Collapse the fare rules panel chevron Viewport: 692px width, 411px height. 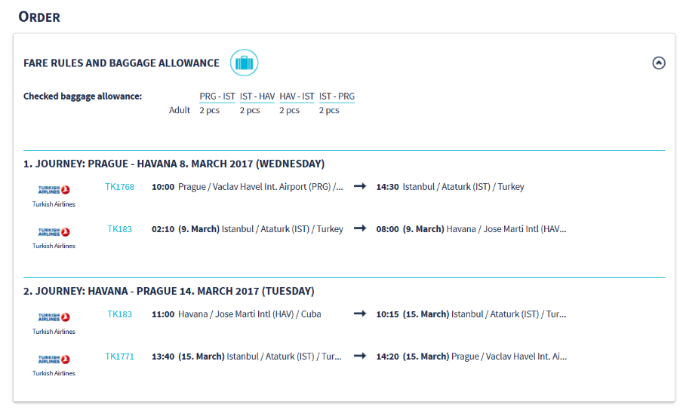[x=658, y=62]
